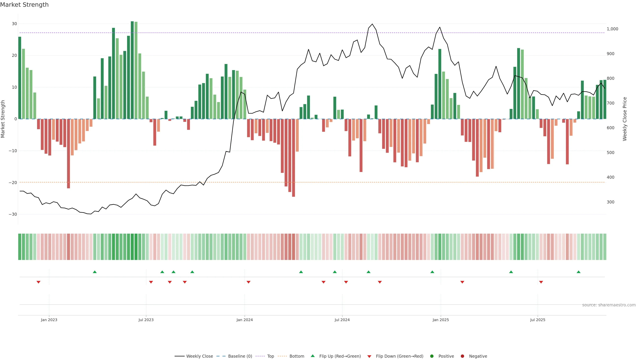
Task: Click red flip-down marker before Jan 2023
Action: click(x=39, y=282)
